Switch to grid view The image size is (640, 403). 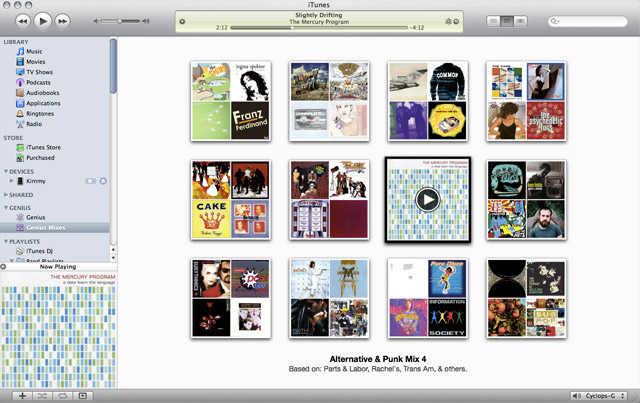click(x=507, y=21)
